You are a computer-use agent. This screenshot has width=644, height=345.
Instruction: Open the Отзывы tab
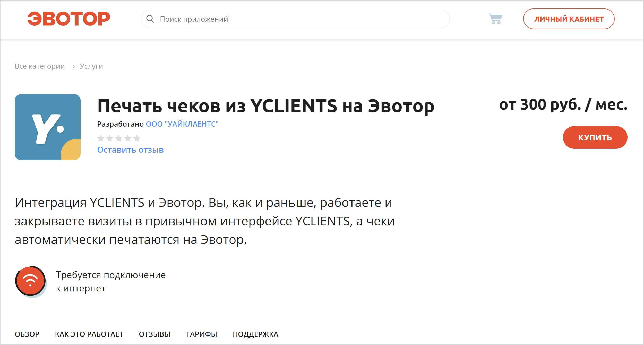pyautogui.click(x=154, y=334)
